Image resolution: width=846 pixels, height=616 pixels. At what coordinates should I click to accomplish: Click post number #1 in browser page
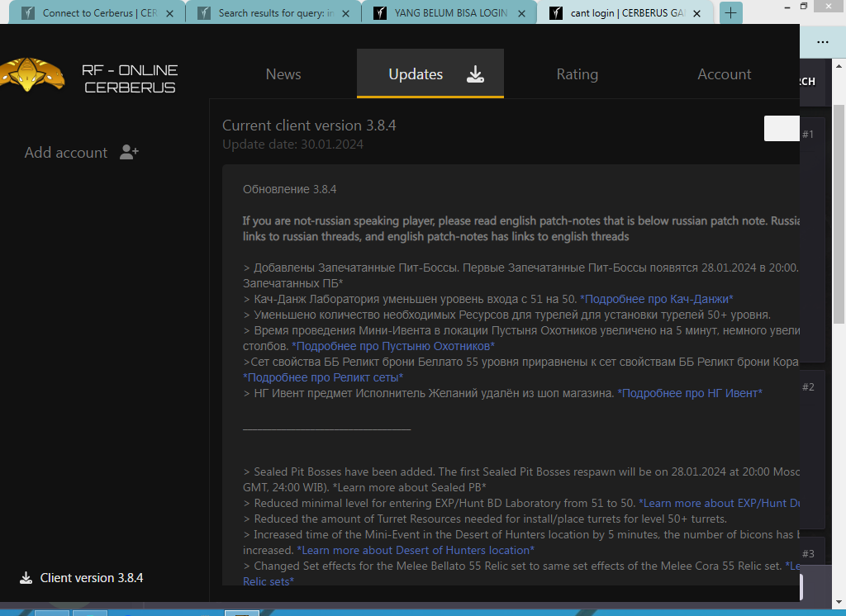pyautogui.click(x=808, y=135)
